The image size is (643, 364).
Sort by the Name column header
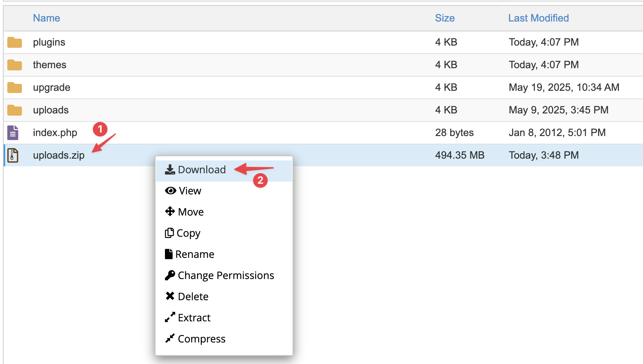coord(46,18)
